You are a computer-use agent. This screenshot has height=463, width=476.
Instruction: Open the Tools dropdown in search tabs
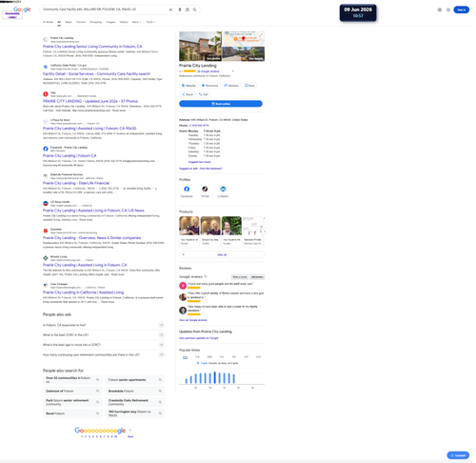[x=150, y=22]
